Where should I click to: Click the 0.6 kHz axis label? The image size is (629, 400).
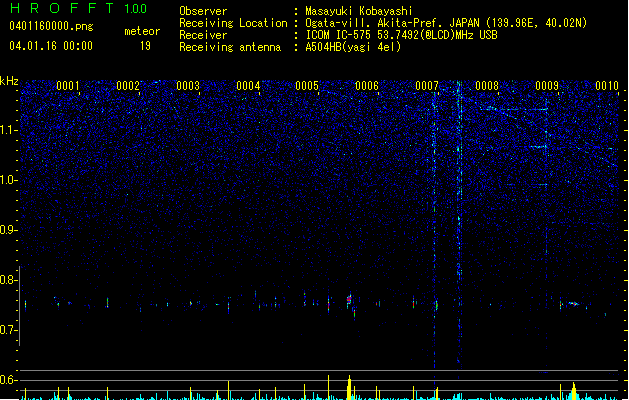pos(9,380)
